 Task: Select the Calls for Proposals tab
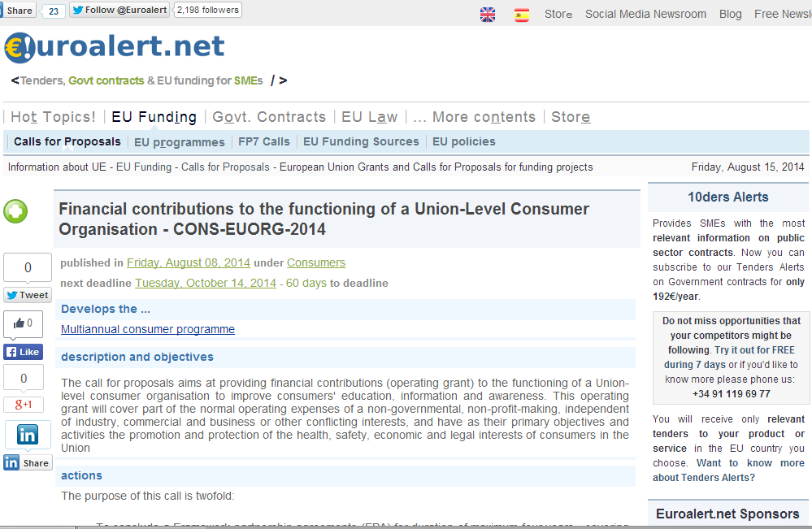pos(67,141)
